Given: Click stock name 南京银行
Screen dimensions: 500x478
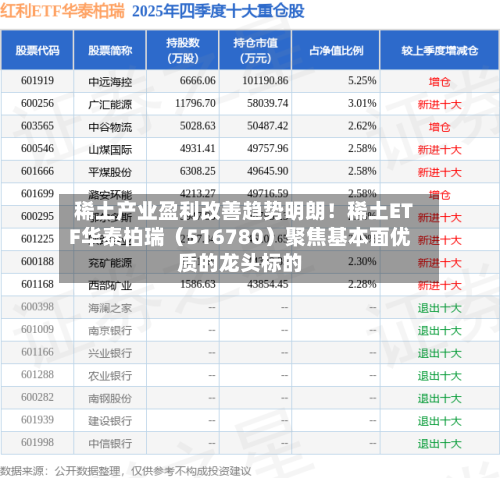Looking at the screenshot, I should coord(110,331).
